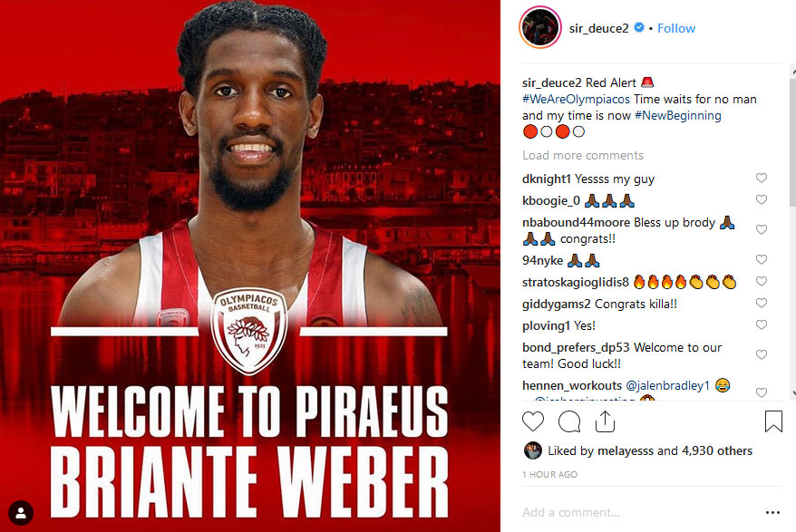
Task: Save the post with the bookmark icon
Action: coord(773,421)
